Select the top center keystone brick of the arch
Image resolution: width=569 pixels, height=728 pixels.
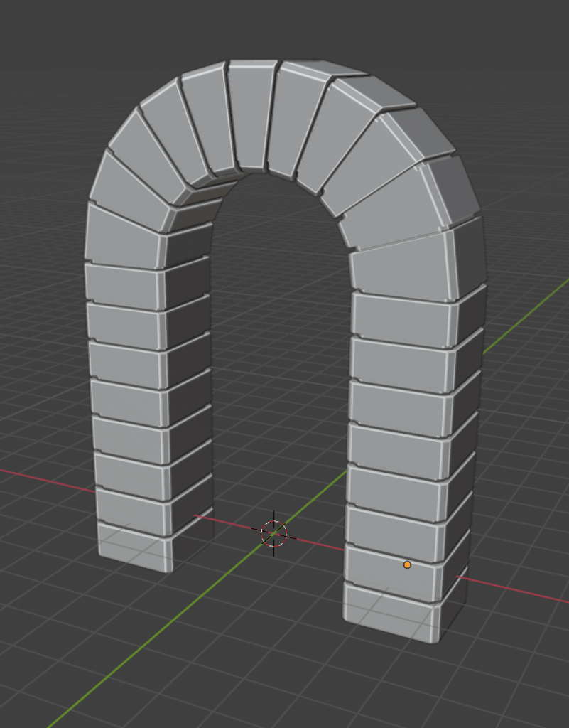click(x=251, y=114)
